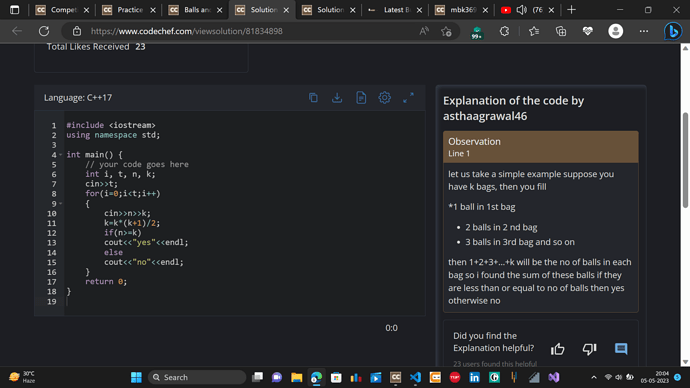Open taskbar Search box

[197, 377]
